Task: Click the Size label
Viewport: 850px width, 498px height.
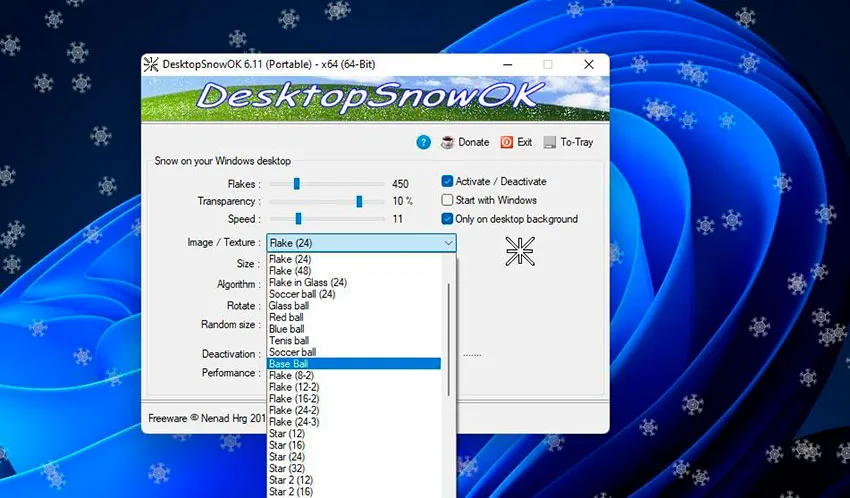Action: point(248,264)
